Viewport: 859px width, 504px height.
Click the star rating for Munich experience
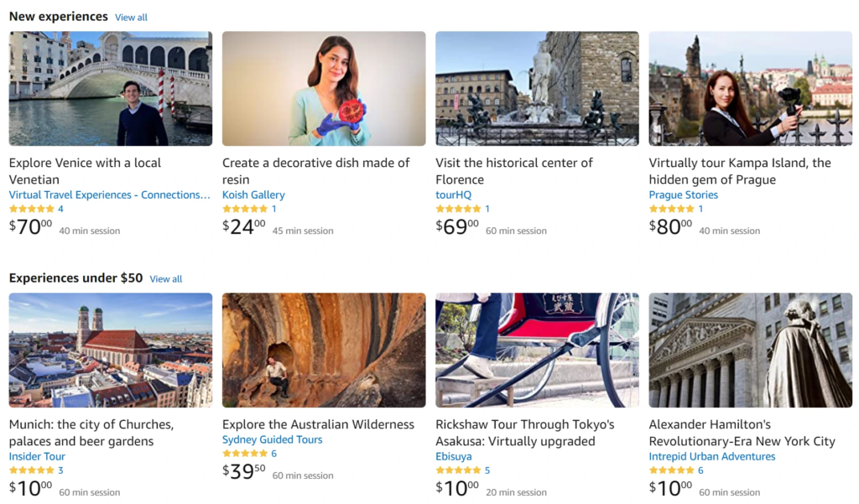click(31, 470)
